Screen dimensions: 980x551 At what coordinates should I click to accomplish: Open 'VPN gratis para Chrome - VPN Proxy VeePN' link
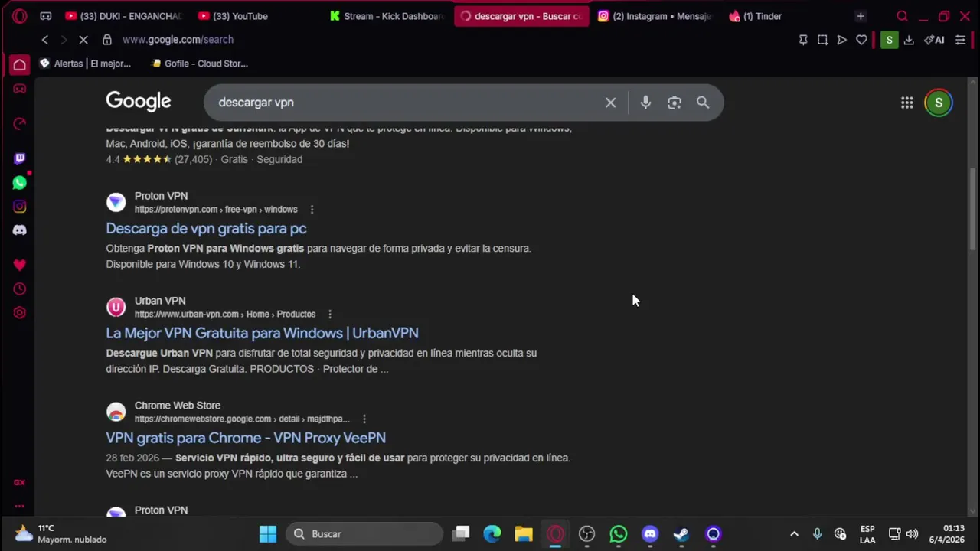click(246, 438)
